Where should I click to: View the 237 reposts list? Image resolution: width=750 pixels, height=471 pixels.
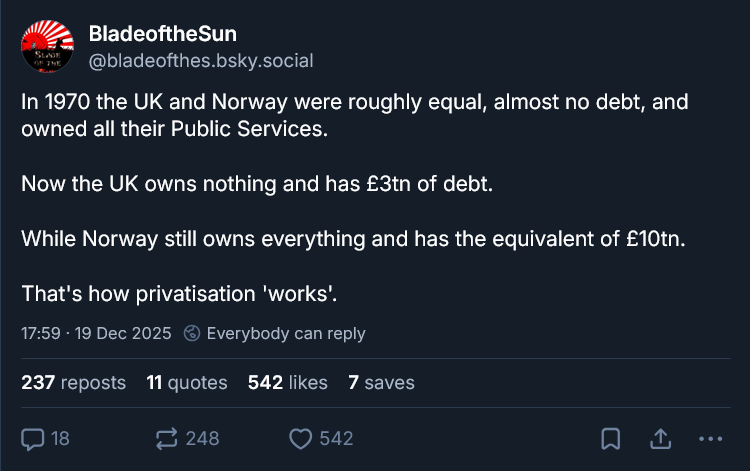(x=73, y=382)
